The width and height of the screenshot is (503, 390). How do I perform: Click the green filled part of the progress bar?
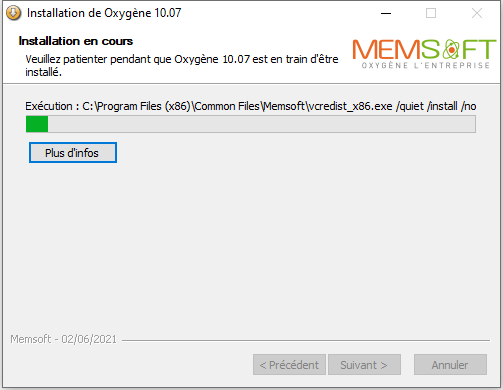pyautogui.click(x=37, y=124)
